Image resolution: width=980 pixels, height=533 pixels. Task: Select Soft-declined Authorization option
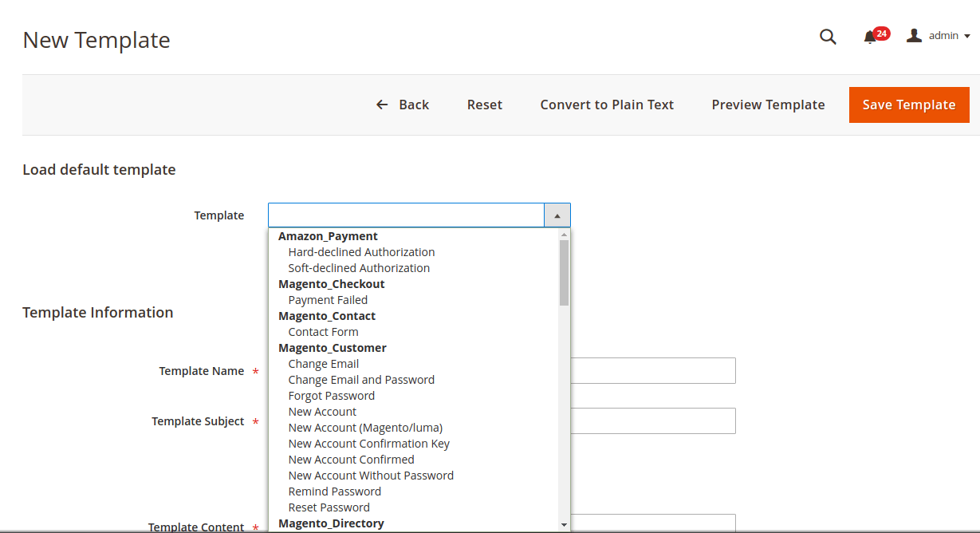pyautogui.click(x=359, y=268)
